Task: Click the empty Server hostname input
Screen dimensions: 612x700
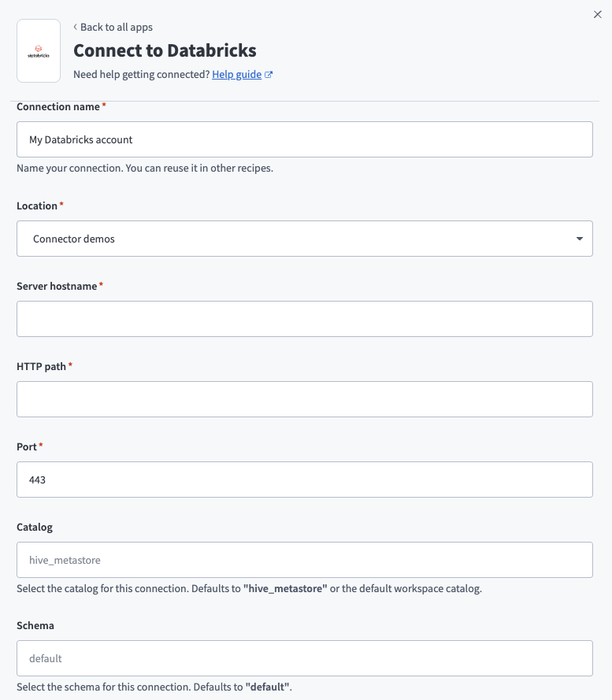Action: (305, 319)
